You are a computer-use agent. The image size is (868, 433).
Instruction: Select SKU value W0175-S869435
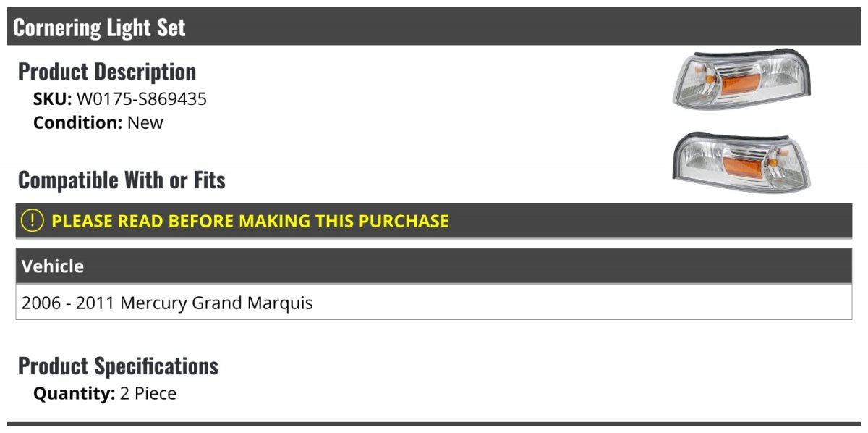[142, 99]
